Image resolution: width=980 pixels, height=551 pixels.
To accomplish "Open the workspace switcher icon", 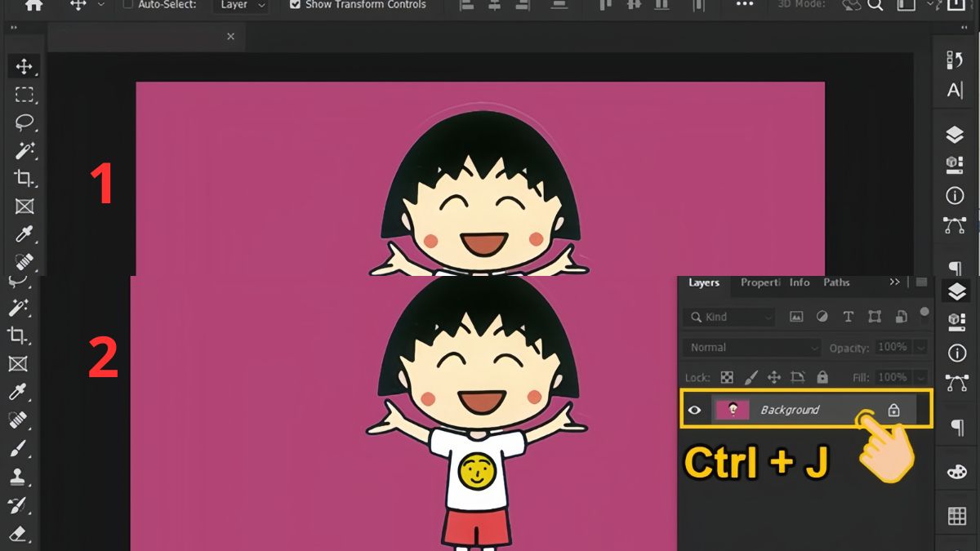I will click(906, 5).
